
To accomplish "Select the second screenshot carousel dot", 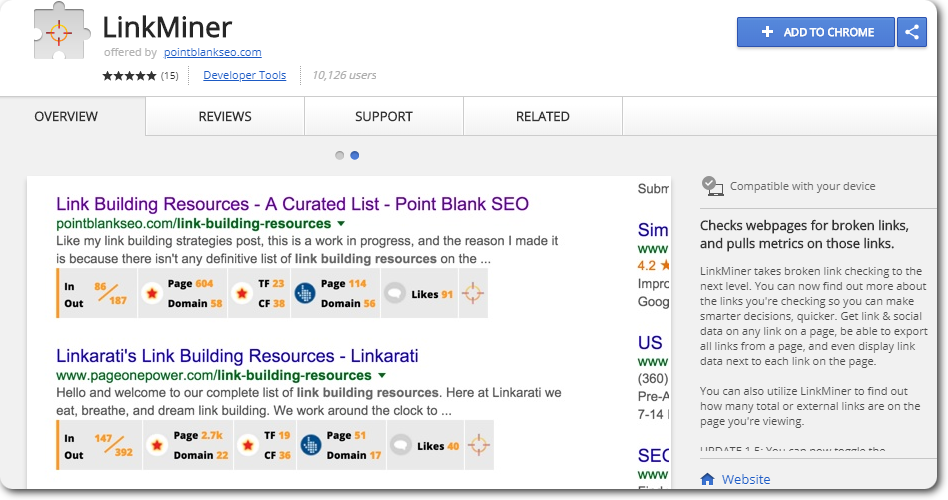I will coord(355,155).
